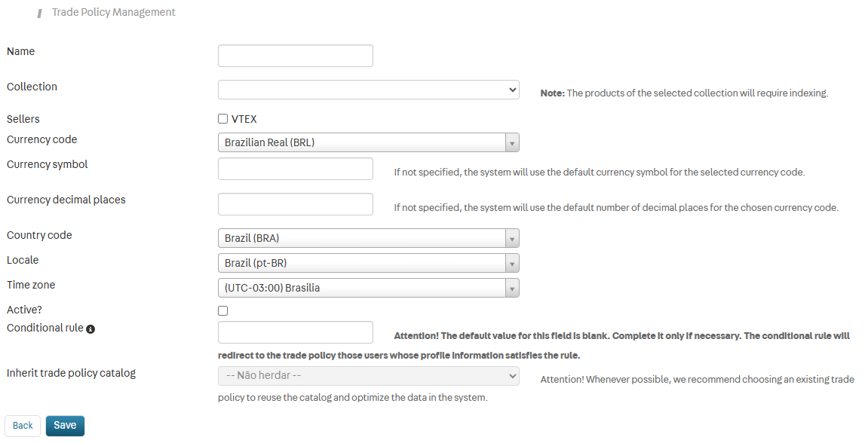This screenshot has width=868, height=443.
Task: Open the Inherit trade policy catalog dropdown
Action: [x=369, y=375]
